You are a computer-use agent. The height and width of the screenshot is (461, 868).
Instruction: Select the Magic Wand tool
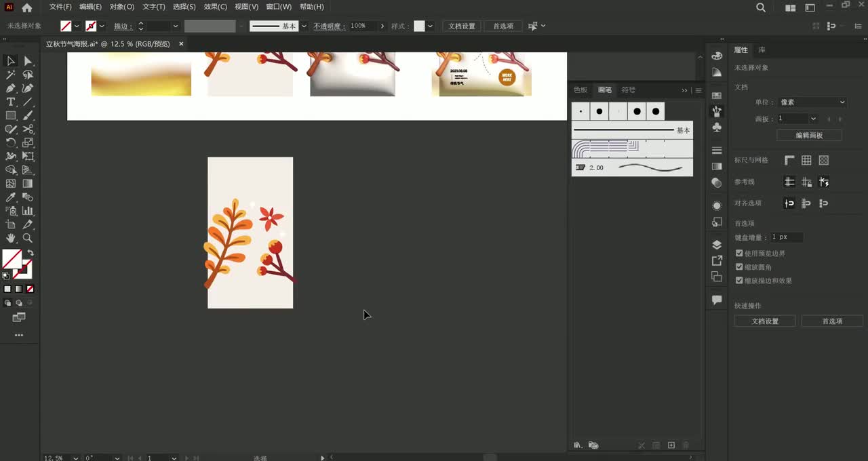[x=11, y=75]
